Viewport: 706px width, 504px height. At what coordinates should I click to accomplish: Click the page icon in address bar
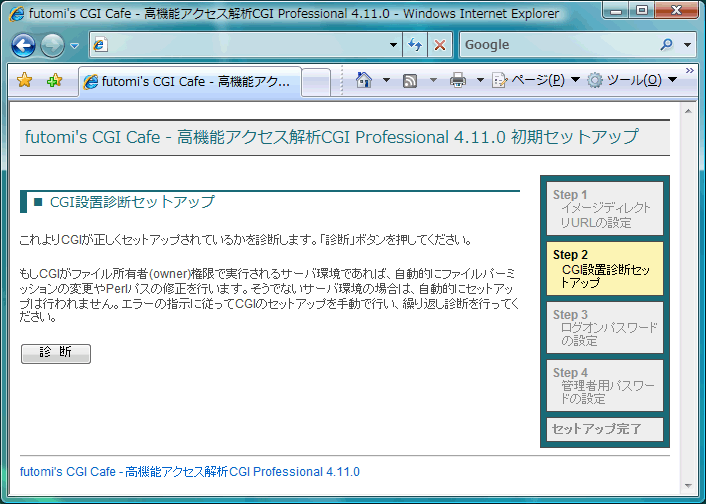click(x=100, y=45)
